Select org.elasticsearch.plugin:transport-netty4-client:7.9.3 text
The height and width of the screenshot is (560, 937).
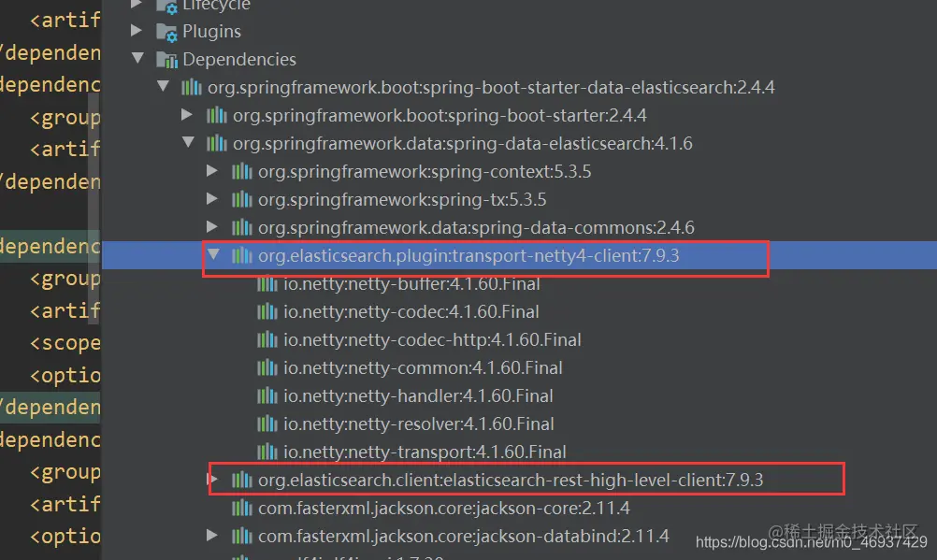(468, 256)
